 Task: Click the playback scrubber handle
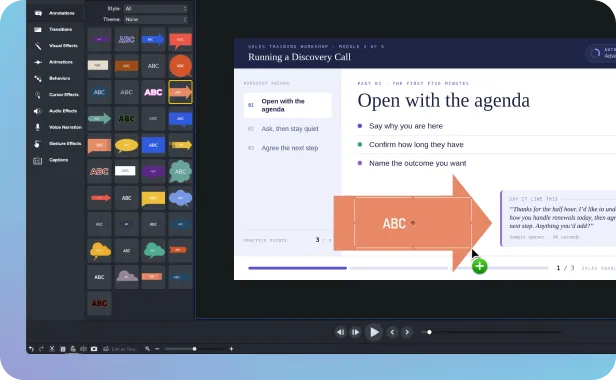coord(429,332)
